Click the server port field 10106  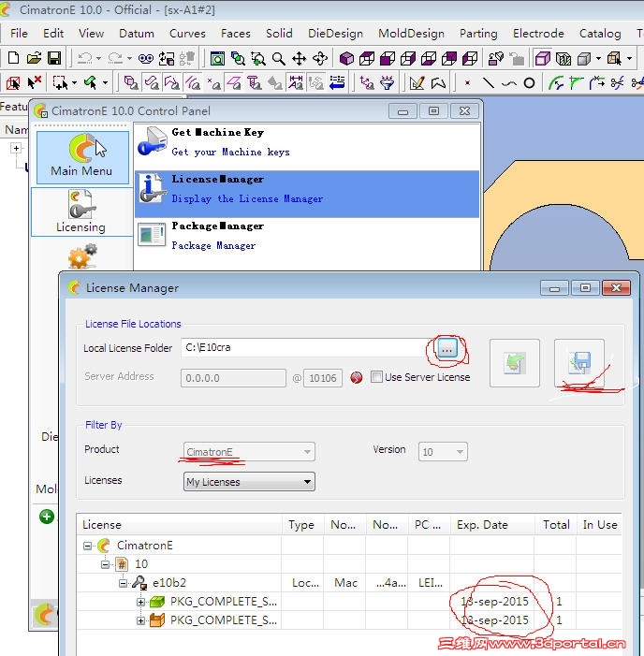click(x=323, y=378)
